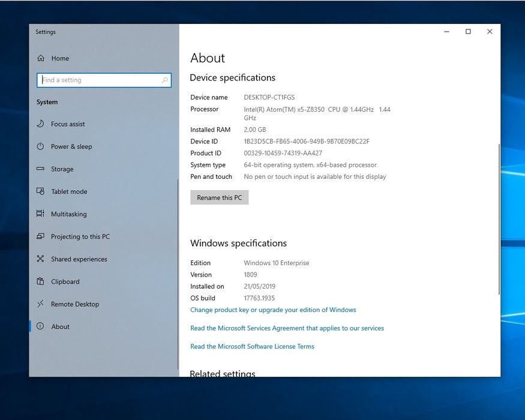Click edition value Windows 10 Enterprise

tap(276, 263)
